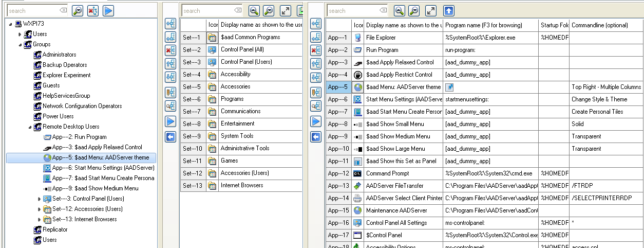Select App---6: Start Menu Settings tree item

tap(103, 168)
